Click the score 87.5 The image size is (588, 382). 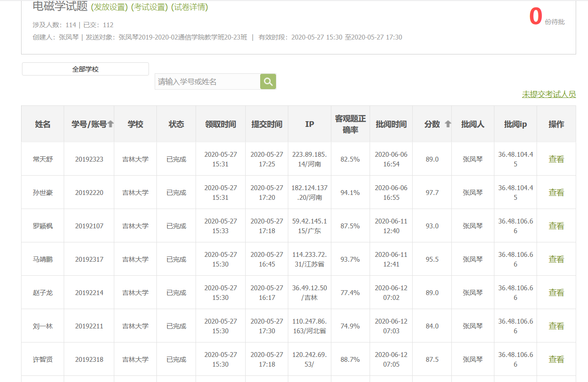click(432, 359)
